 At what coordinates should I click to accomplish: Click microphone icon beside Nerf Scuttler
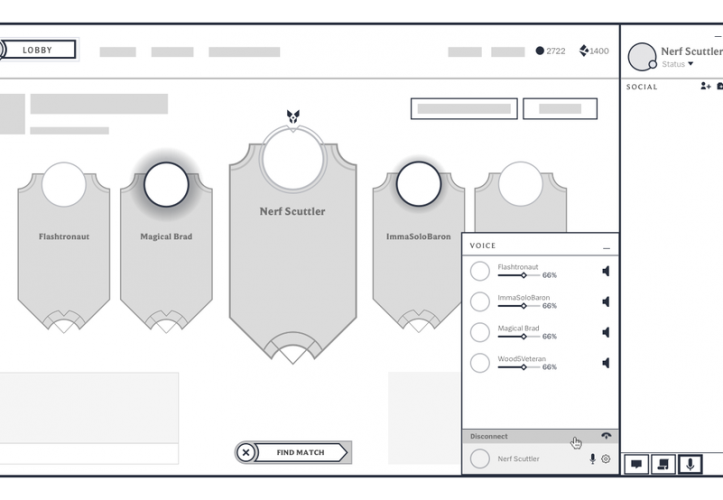[x=592, y=459]
